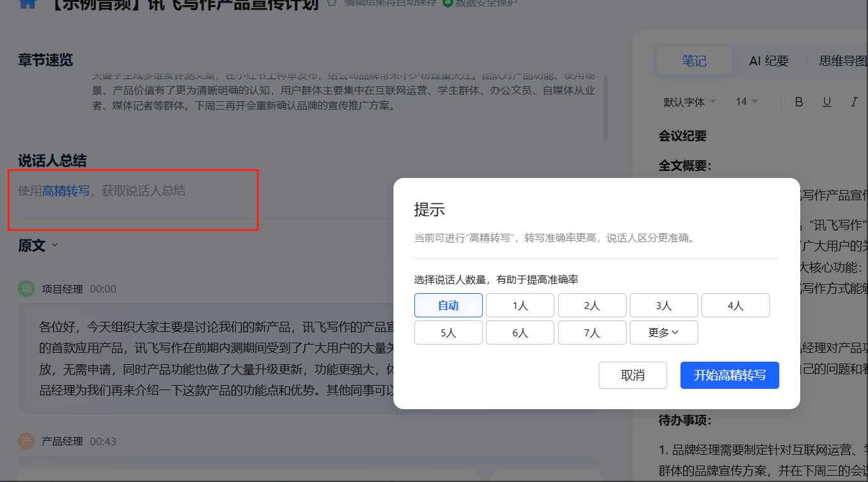This screenshot has width=868, height=482.
Task: Open the 默认字体 font dropdown
Action: [x=690, y=102]
